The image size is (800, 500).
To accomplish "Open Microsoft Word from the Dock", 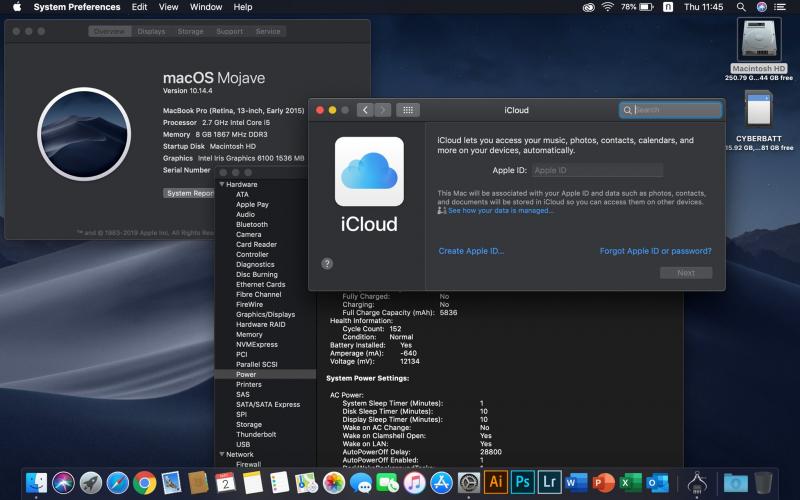I will click(x=577, y=482).
